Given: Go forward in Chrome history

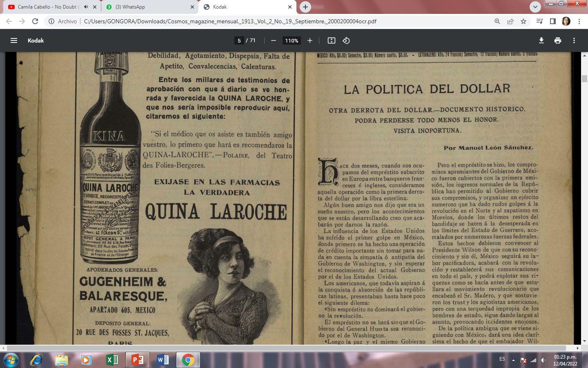Looking at the screenshot, I should [22, 21].
